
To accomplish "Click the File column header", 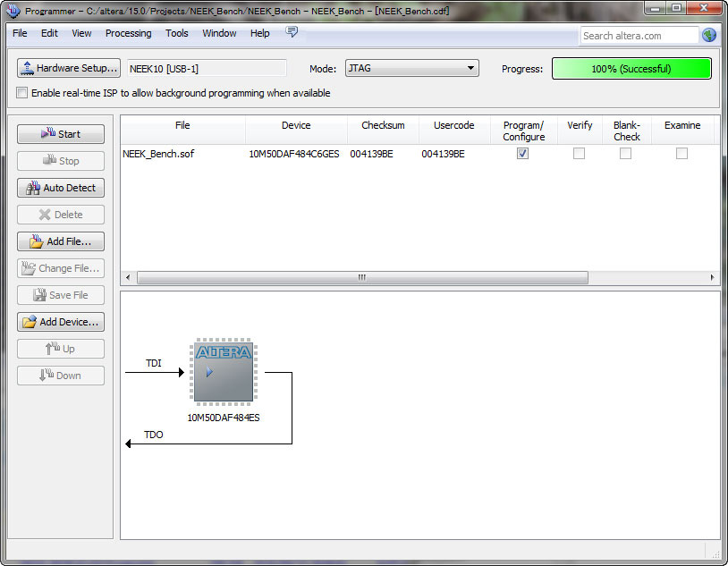I will pos(182,126).
